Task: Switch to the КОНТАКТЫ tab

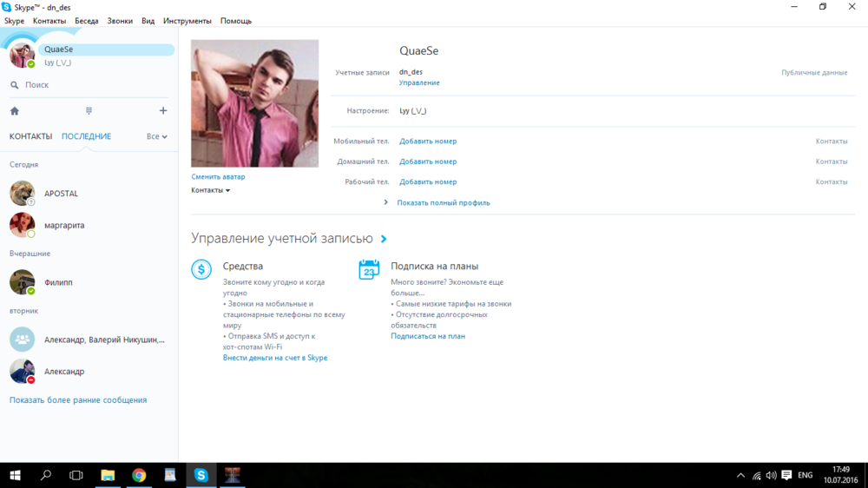Action: tap(30, 136)
